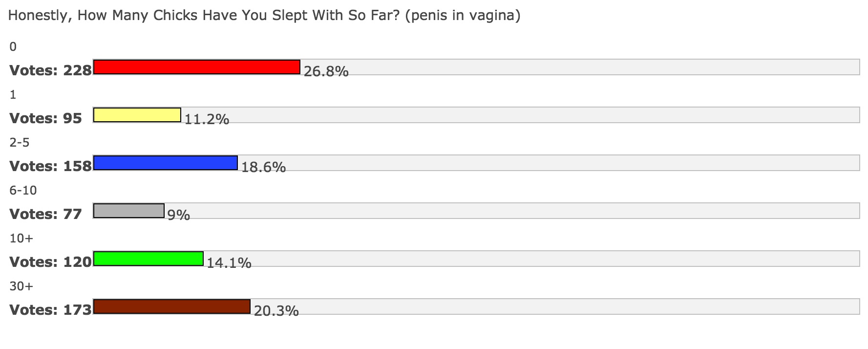The height and width of the screenshot is (349, 868).
Task: Click the 18.6% percentage label
Action: 263,167
